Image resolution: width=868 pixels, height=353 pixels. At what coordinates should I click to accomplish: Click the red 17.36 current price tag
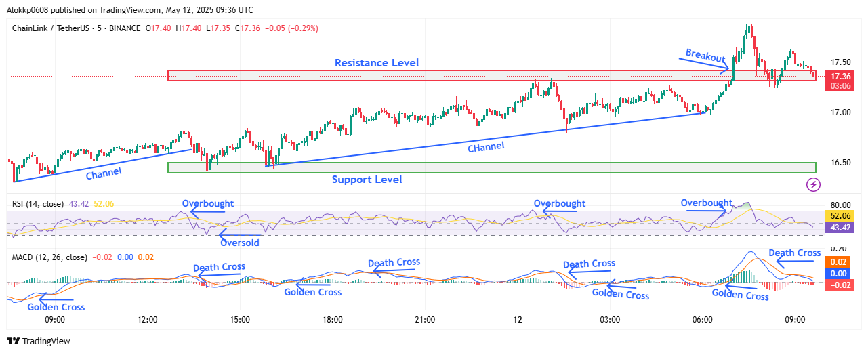[841, 77]
